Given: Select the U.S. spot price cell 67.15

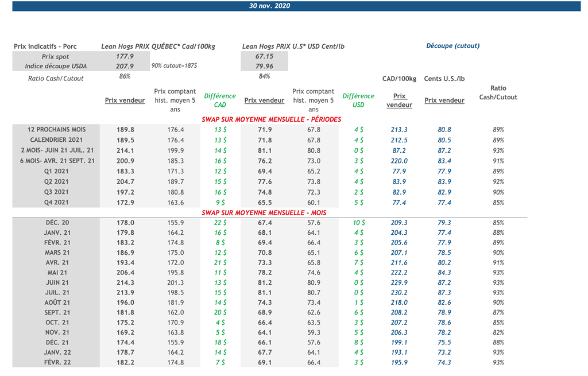Looking at the screenshot, I should (x=264, y=57).
